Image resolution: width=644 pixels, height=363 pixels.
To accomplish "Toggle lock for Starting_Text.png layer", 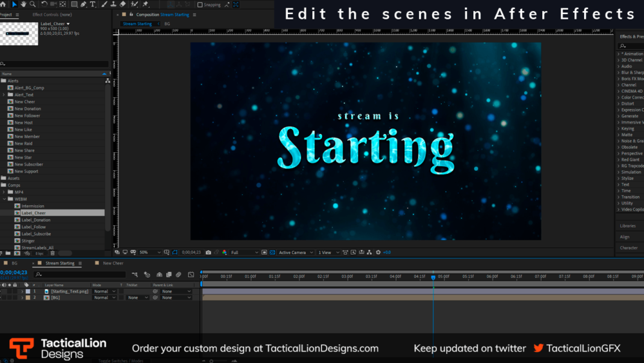I will [x=15, y=291].
